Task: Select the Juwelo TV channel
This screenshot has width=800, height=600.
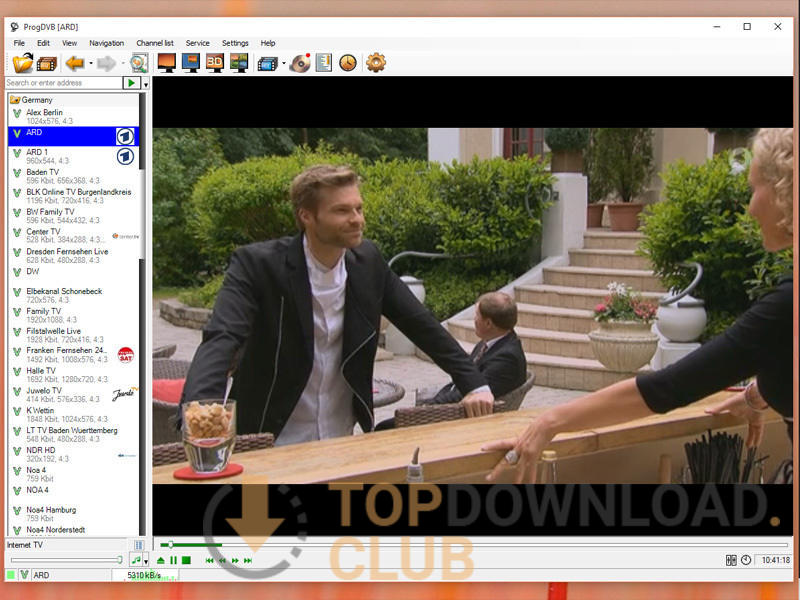Action: pos(73,394)
